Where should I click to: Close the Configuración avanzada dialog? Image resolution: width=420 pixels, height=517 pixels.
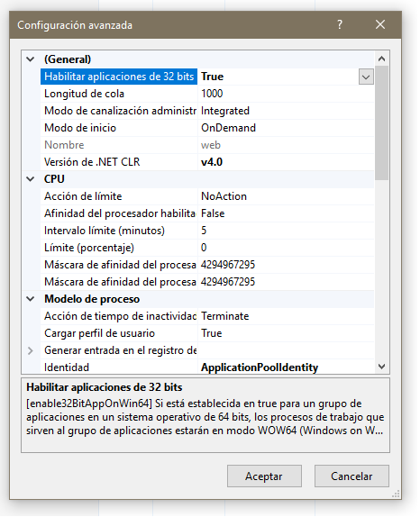coord(380,24)
